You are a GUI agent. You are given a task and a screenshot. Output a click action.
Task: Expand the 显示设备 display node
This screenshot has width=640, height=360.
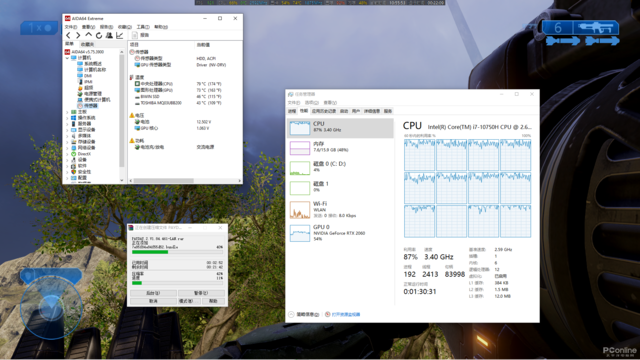pyautogui.click(x=67, y=130)
